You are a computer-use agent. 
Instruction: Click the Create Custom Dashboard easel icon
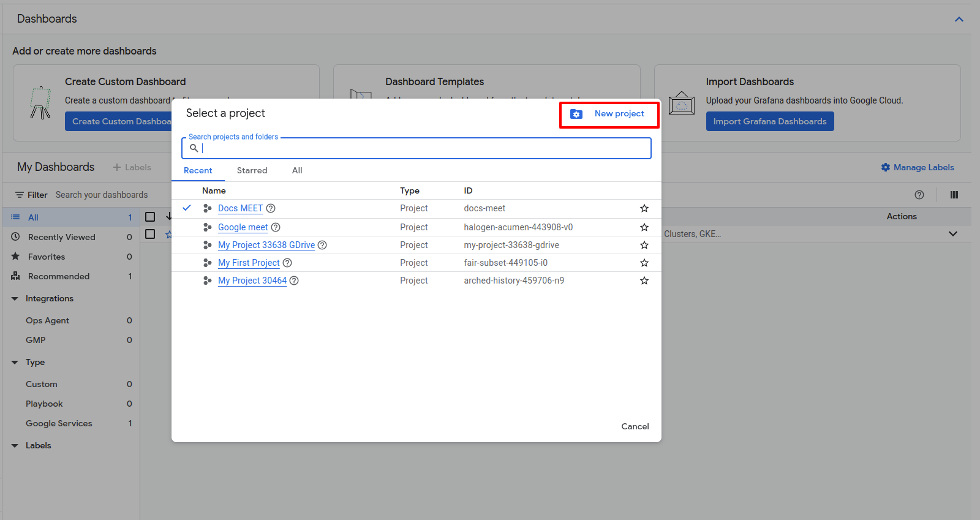(x=40, y=103)
